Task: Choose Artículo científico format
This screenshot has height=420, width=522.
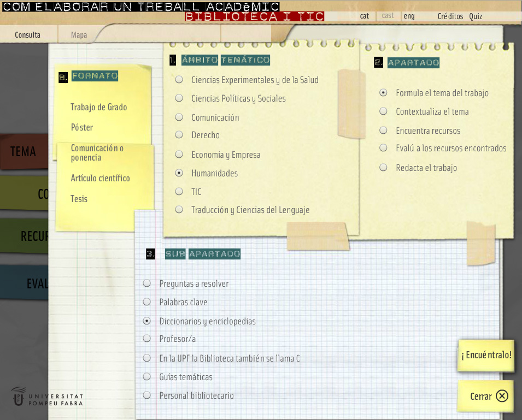Action: click(100, 178)
